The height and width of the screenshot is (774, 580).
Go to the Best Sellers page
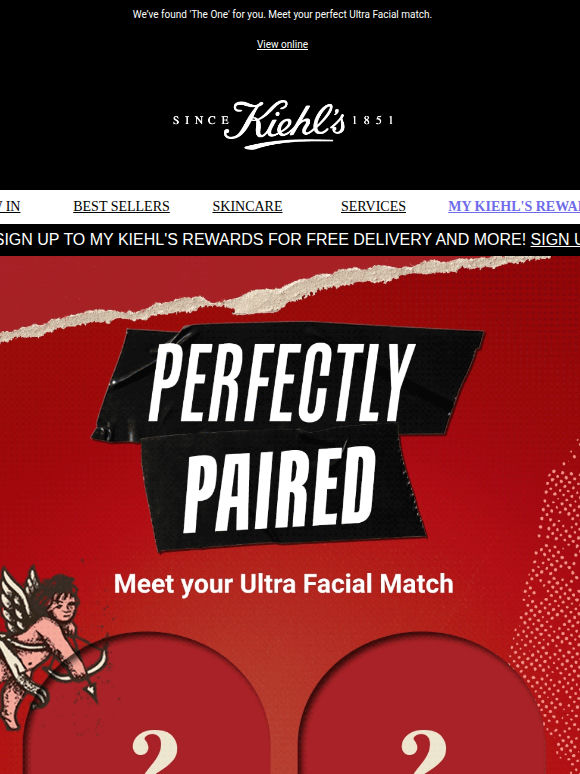(x=121, y=206)
